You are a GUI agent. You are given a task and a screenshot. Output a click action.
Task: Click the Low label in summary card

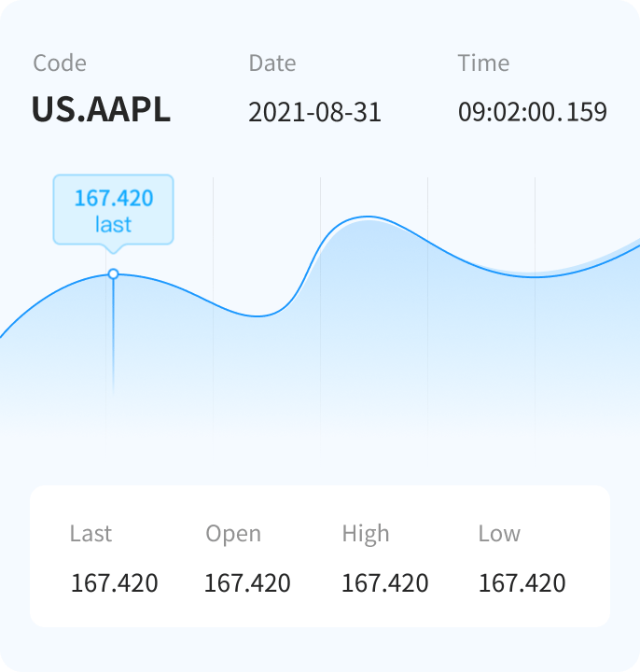(499, 534)
